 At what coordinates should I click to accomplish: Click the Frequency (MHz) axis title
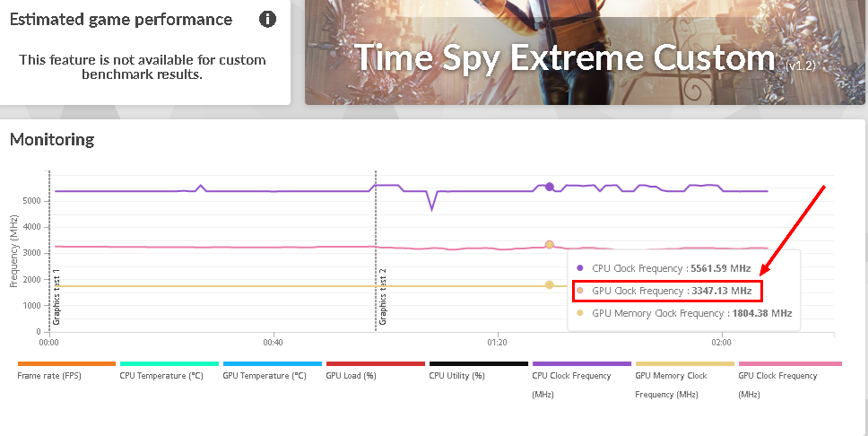13,251
